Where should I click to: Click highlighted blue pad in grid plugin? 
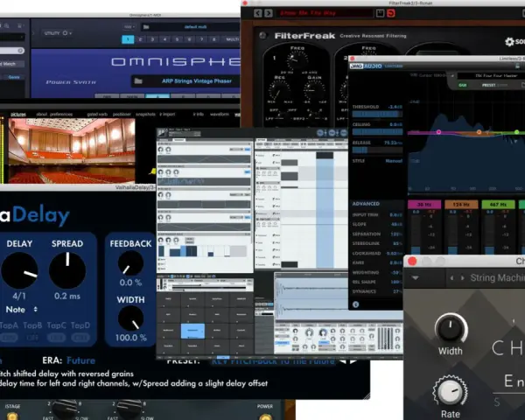[x=192, y=331]
